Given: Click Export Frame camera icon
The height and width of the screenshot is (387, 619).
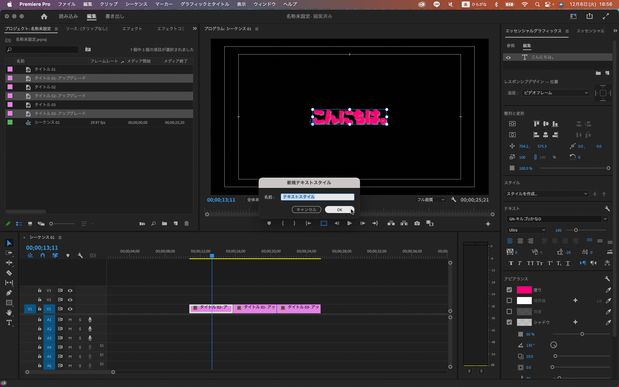Looking at the screenshot, I should tap(417, 224).
